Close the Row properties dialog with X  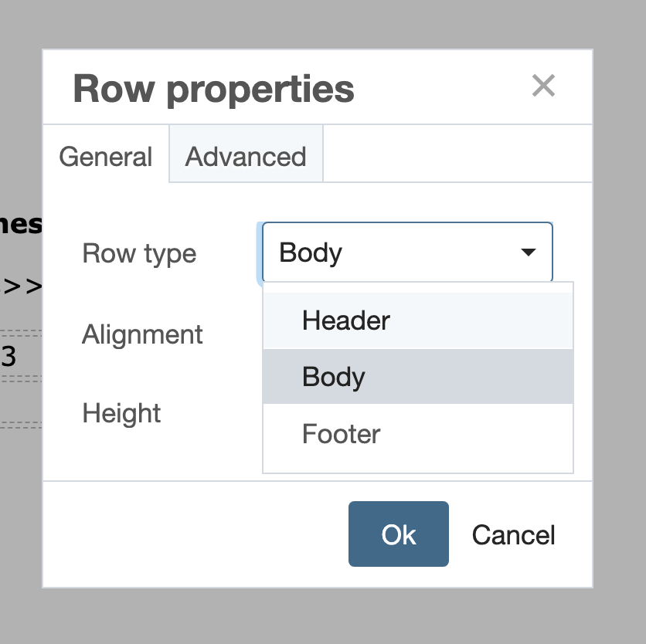543,86
